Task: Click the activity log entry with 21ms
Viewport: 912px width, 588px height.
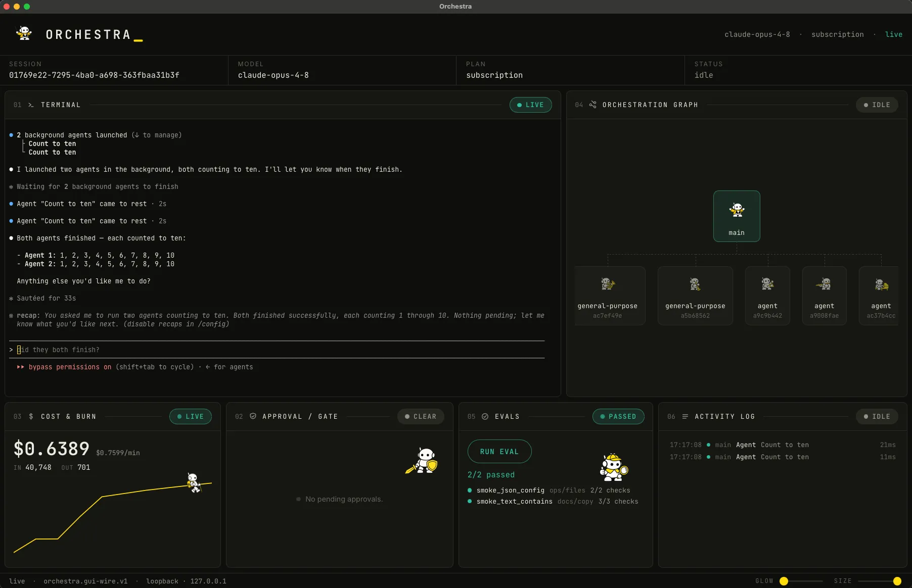Action: (x=783, y=445)
